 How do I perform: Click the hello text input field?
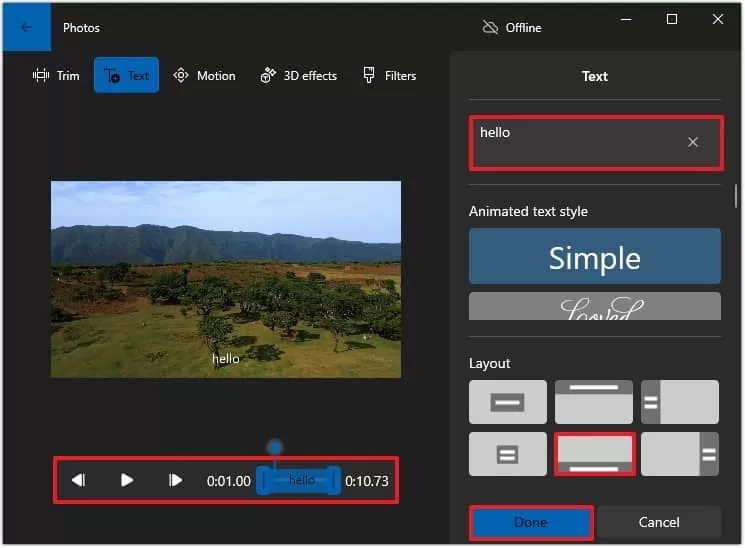click(596, 143)
